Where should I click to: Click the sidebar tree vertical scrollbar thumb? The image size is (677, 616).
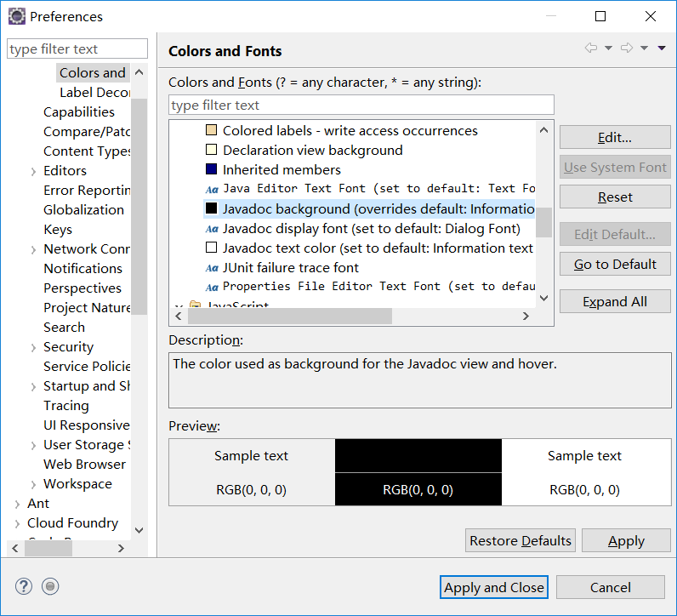(139, 207)
